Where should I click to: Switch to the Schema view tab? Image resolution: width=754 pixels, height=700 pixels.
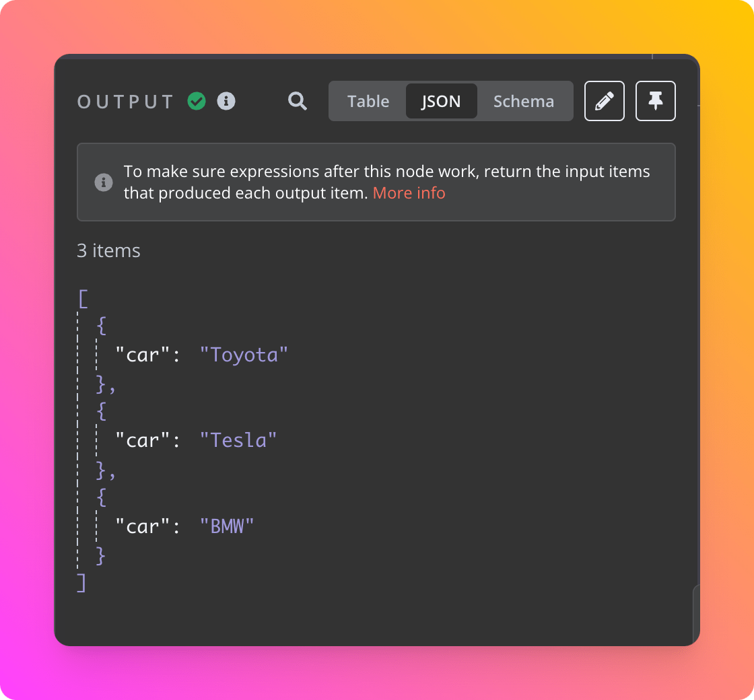[x=524, y=101]
